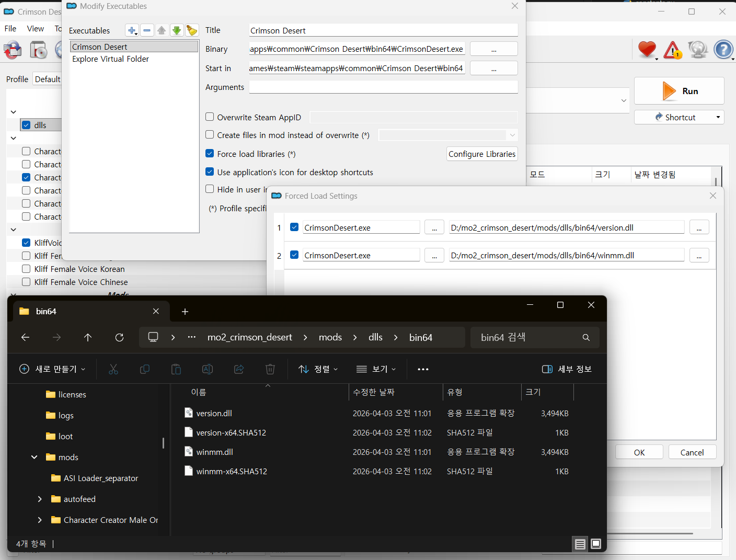
Task: Click the Arguments input field
Action: pyautogui.click(x=383, y=87)
